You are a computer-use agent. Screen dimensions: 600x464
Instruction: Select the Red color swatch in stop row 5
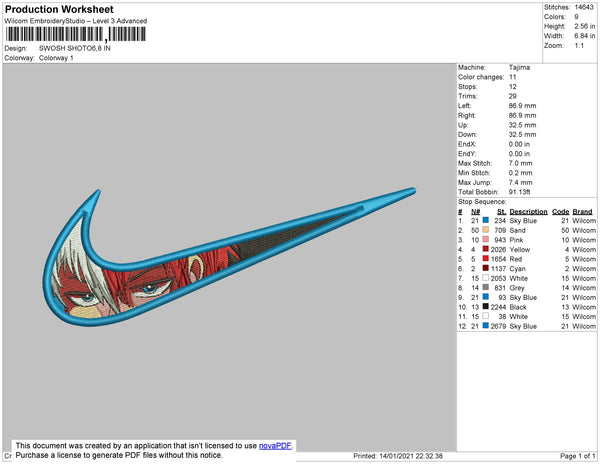point(486,259)
